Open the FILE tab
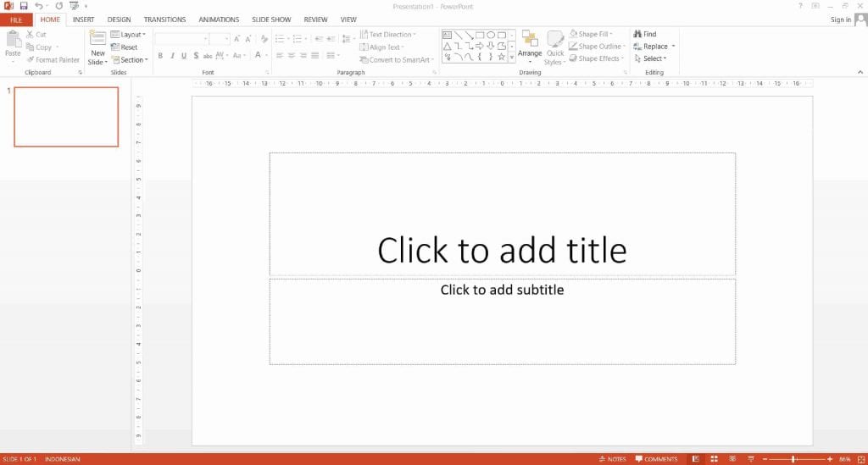Image resolution: width=868 pixels, height=465 pixels. (x=16, y=20)
